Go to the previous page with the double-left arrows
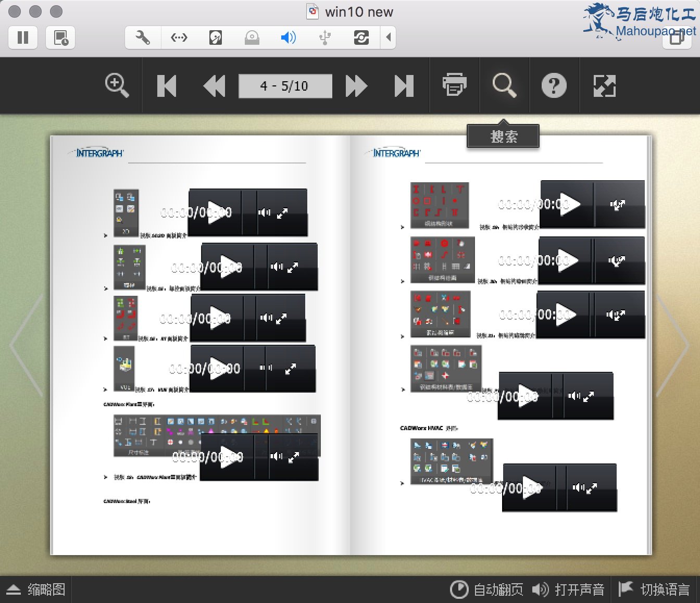This screenshot has height=603, width=700. point(214,86)
